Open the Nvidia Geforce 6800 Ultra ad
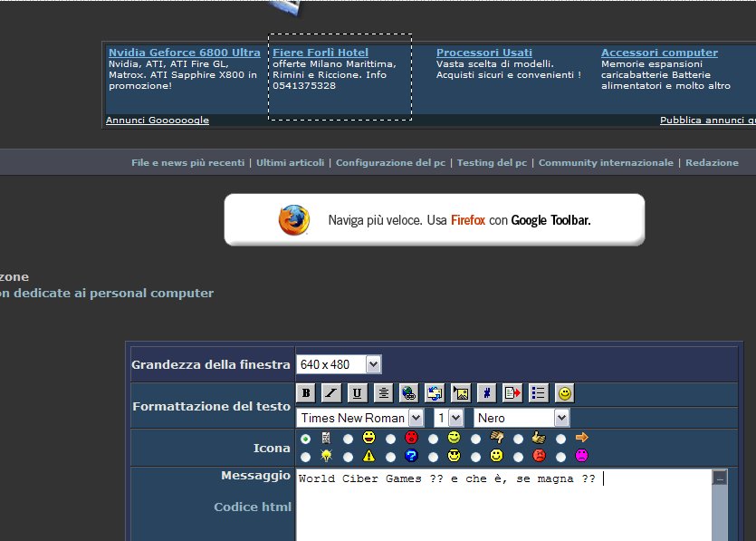Viewport: 756px width, 541px height. click(x=184, y=53)
